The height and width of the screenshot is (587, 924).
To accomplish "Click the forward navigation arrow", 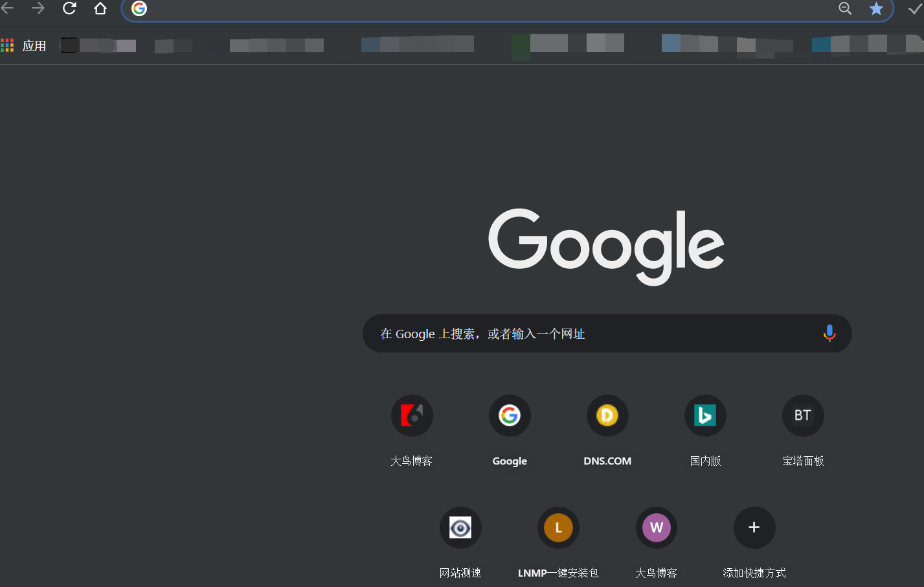I will point(38,8).
